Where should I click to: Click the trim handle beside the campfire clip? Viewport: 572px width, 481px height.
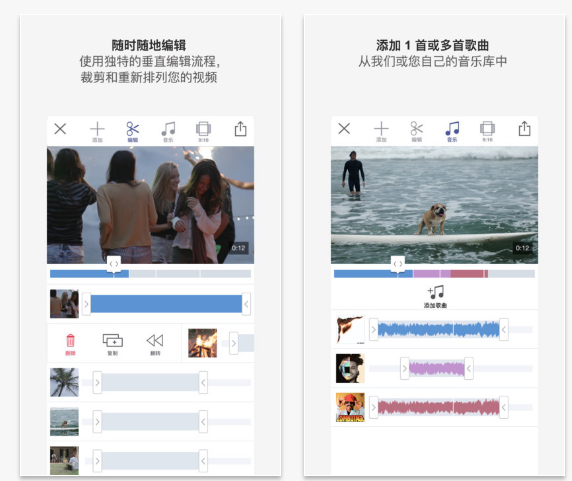point(233,343)
